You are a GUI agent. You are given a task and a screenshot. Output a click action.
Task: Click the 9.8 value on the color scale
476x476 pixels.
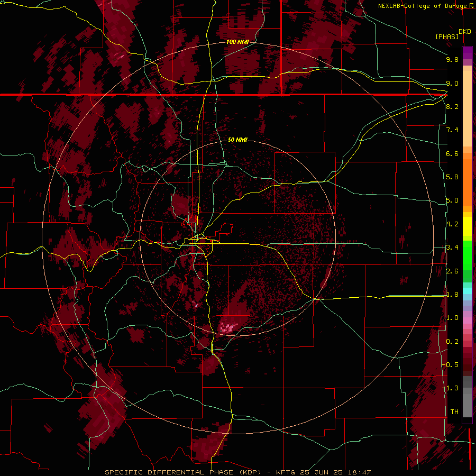452,59
